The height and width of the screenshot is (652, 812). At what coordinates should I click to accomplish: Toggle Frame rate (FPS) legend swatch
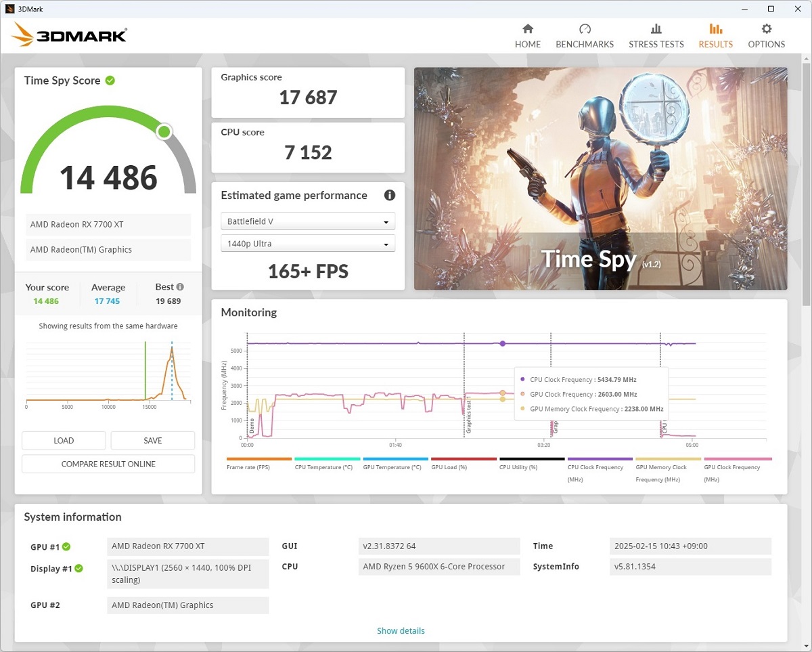[x=259, y=459]
